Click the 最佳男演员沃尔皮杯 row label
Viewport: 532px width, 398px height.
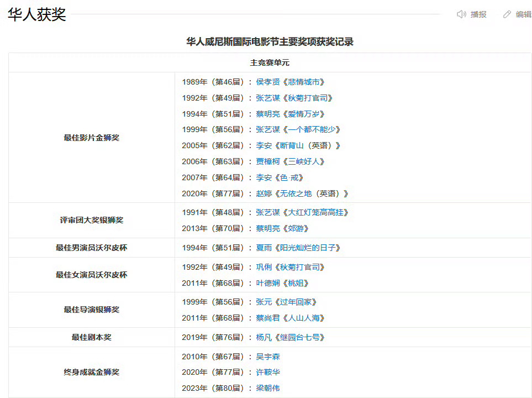pyautogui.click(x=92, y=248)
